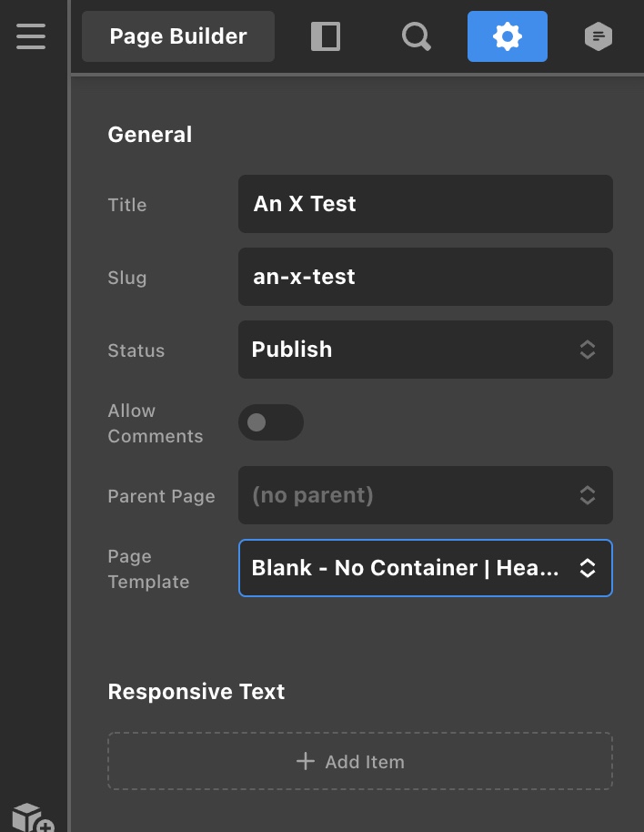Click the Slug field an-x-test
The width and height of the screenshot is (644, 832).
426,277
